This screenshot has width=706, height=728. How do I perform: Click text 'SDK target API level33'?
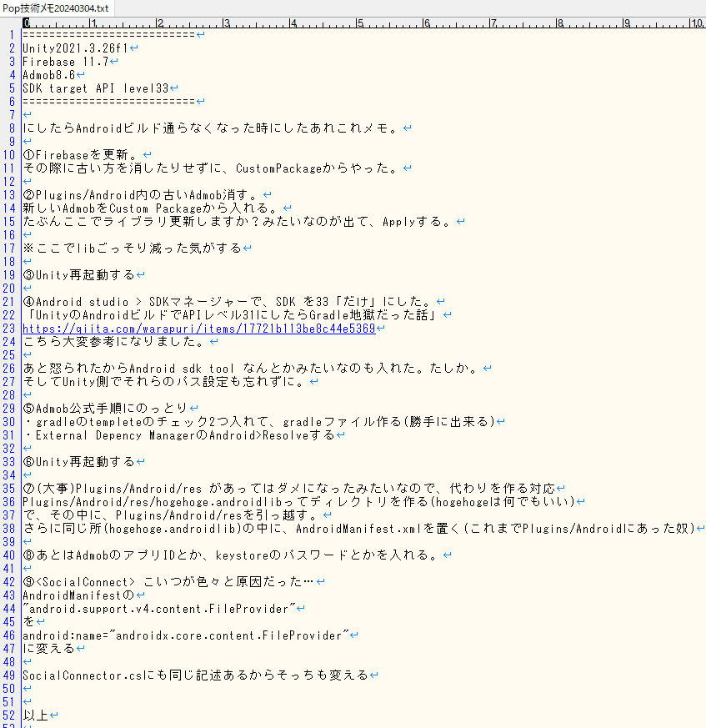click(x=96, y=88)
